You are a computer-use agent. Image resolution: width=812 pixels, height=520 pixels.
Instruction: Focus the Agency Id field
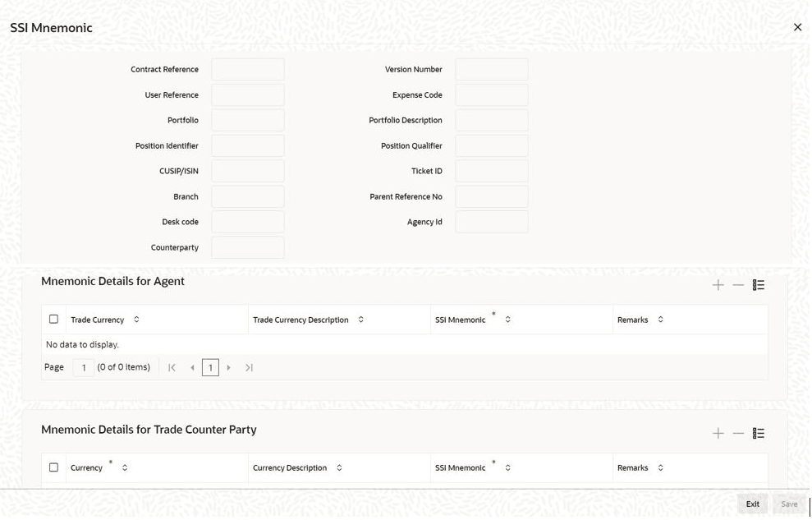point(492,222)
